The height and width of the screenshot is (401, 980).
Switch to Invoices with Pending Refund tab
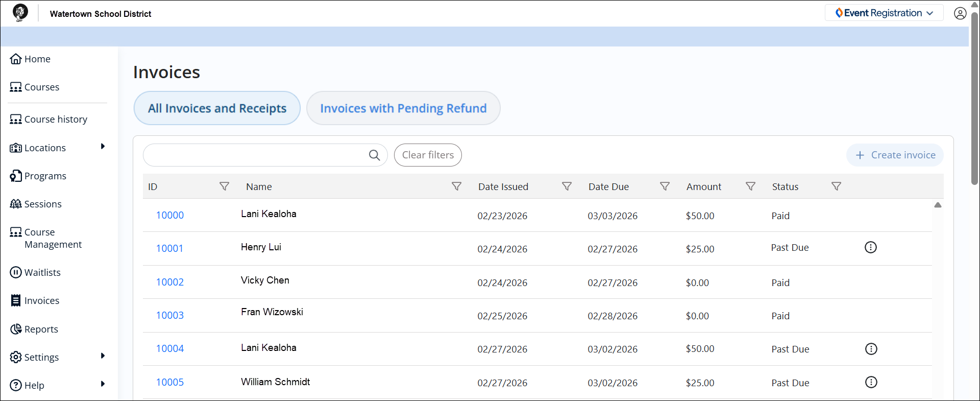tap(403, 108)
